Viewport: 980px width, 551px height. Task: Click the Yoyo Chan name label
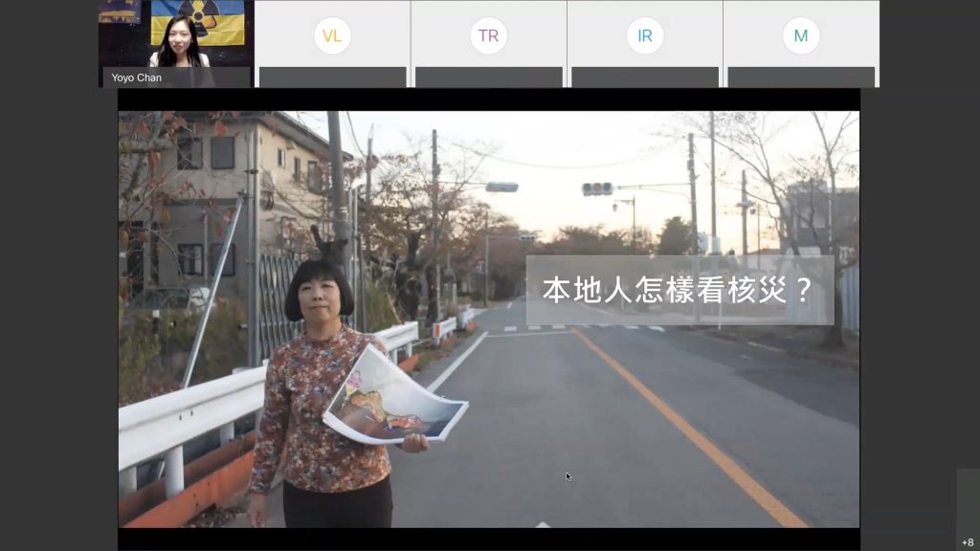136,77
